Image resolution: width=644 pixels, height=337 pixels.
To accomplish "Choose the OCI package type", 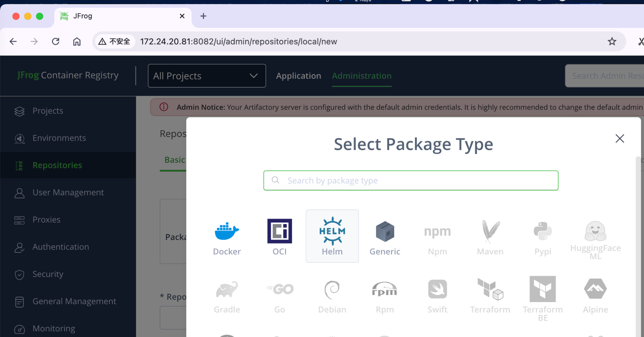I will 279,232.
